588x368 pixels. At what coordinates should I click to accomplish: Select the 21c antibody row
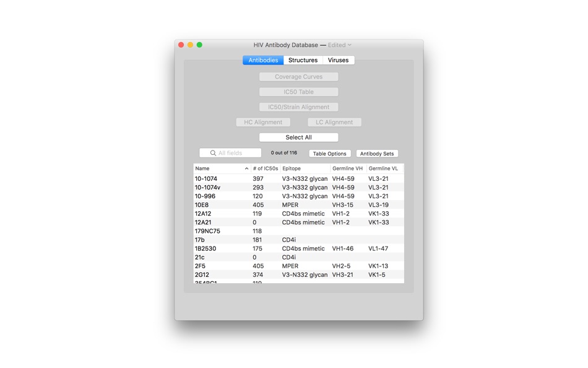298,257
